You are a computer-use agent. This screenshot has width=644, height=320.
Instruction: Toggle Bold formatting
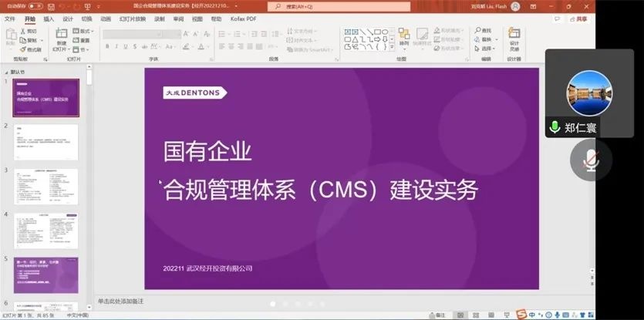pyautogui.click(x=107, y=47)
